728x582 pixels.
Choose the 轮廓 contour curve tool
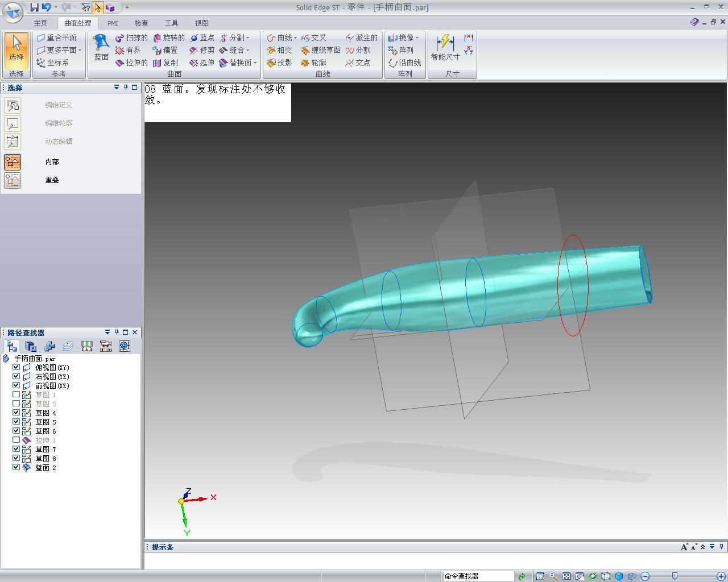pyautogui.click(x=314, y=63)
